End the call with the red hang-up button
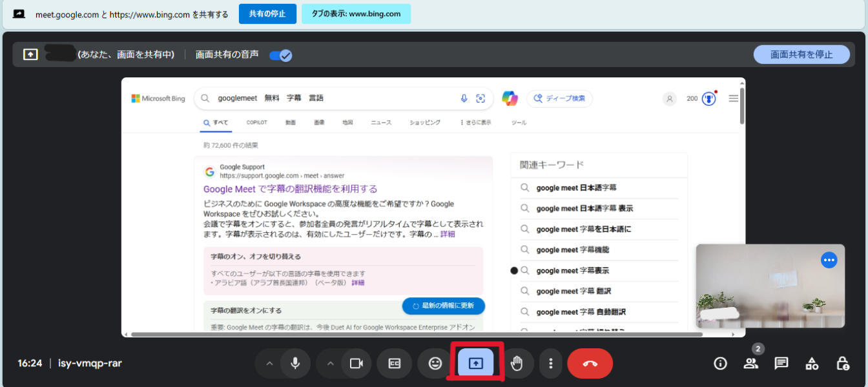 click(590, 363)
